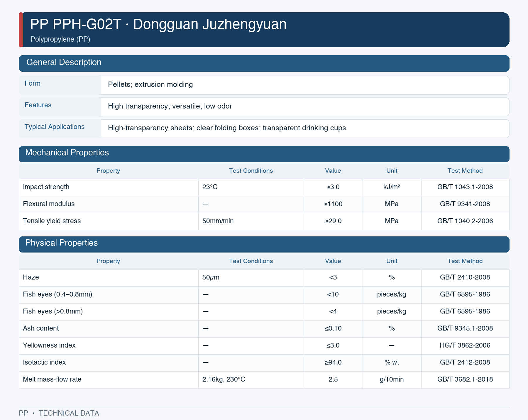The height and width of the screenshot is (420, 528).
Task: Select the GB/T 1040.2-2006 test method
Action: tap(465, 221)
